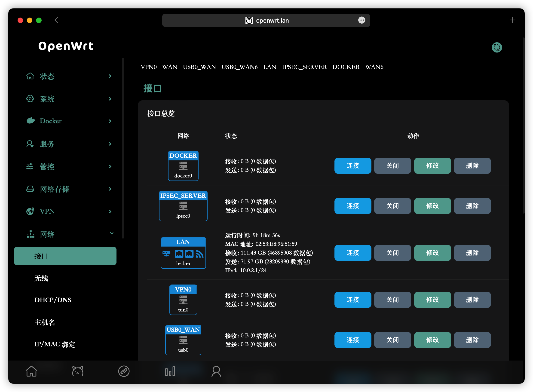Click 删除 for the VPN0 interface
Image resolution: width=533 pixels, height=392 pixels.
pyautogui.click(x=472, y=300)
